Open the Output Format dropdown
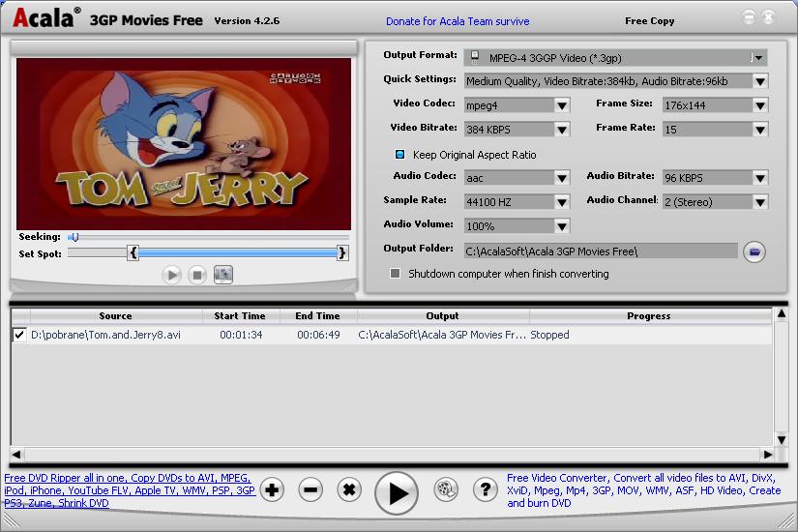The height and width of the screenshot is (532, 798). [x=758, y=58]
